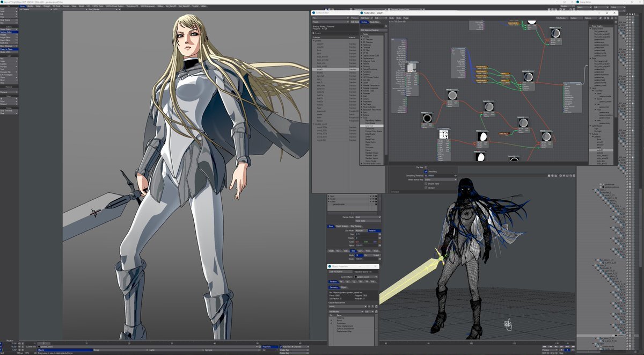Viewport: 644px width, 355px height.
Task: Open the Setup tab
Action: click(38, 6)
